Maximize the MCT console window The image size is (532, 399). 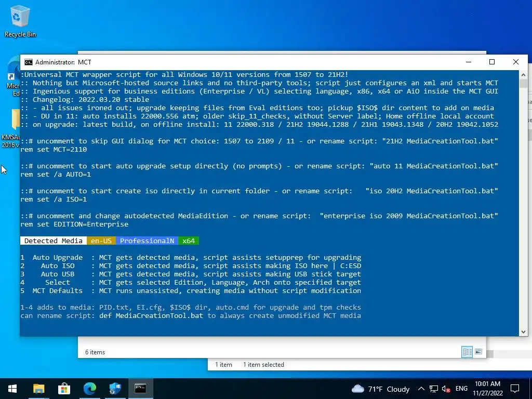pos(492,62)
